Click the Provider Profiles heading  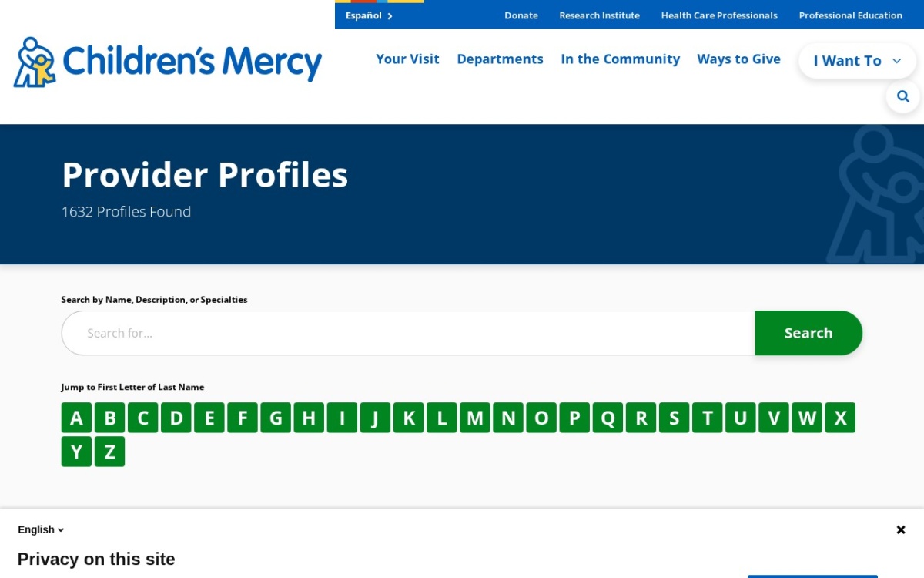(205, 175)
